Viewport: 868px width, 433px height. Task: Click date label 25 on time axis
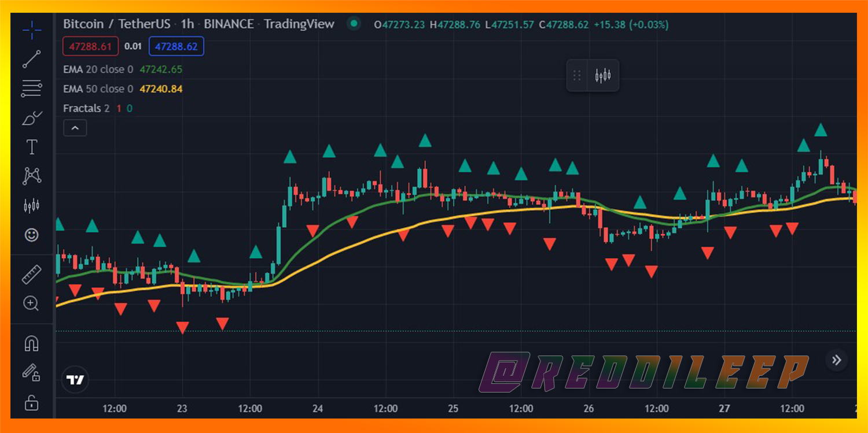pyautogui.click(x=453, y=409)
